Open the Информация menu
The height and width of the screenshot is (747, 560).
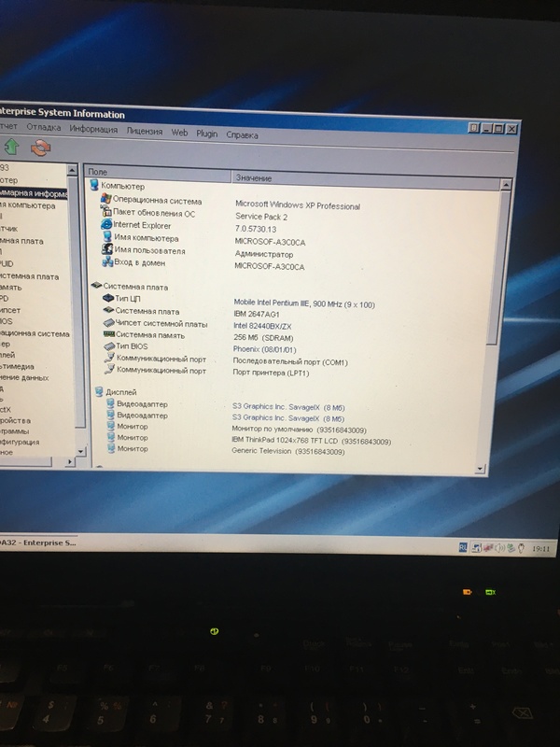point(93,129)
